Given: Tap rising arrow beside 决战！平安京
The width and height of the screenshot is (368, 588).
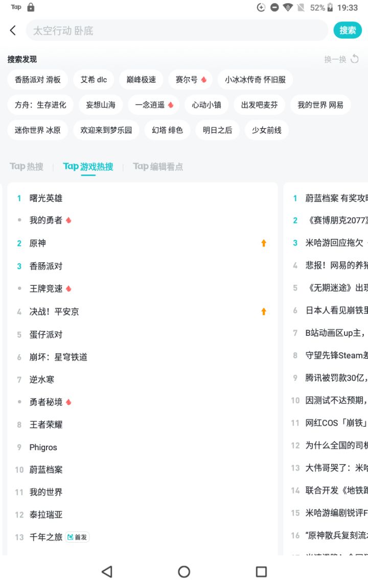Looking at the screenshot, I should [x=264, y=312].
